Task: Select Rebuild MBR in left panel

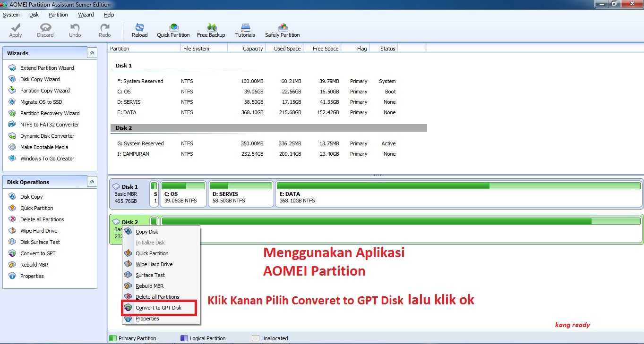Action: (28, 265)
